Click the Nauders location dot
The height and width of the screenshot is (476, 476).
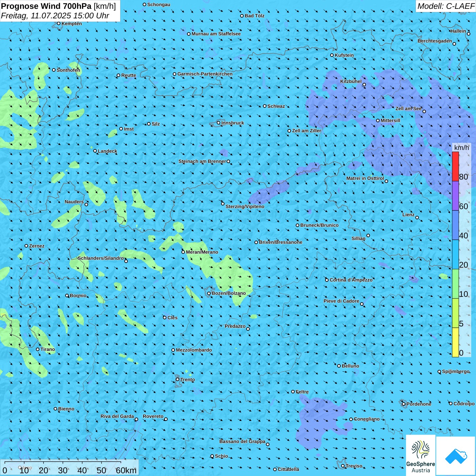[x=86, y=204]
